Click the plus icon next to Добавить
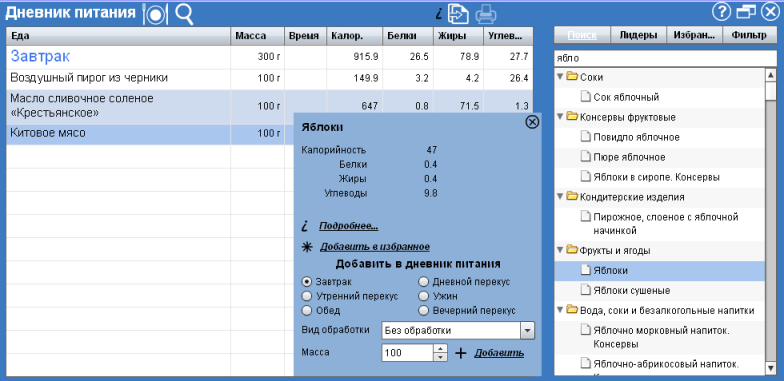 (460, 354)
